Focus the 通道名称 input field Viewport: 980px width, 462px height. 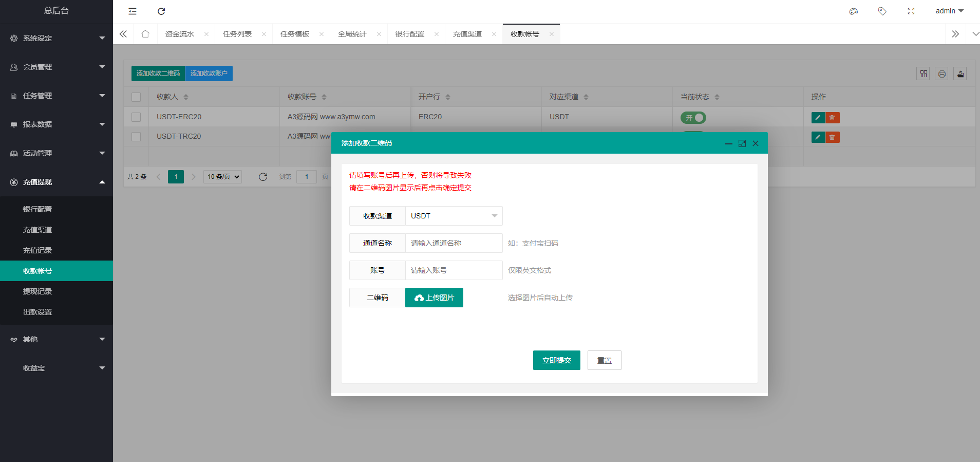454,243
